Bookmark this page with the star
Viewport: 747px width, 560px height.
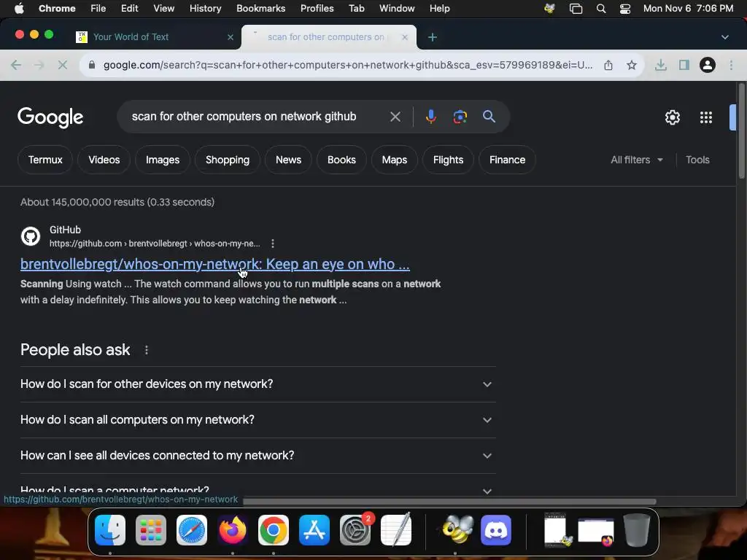tap(632, 65)
